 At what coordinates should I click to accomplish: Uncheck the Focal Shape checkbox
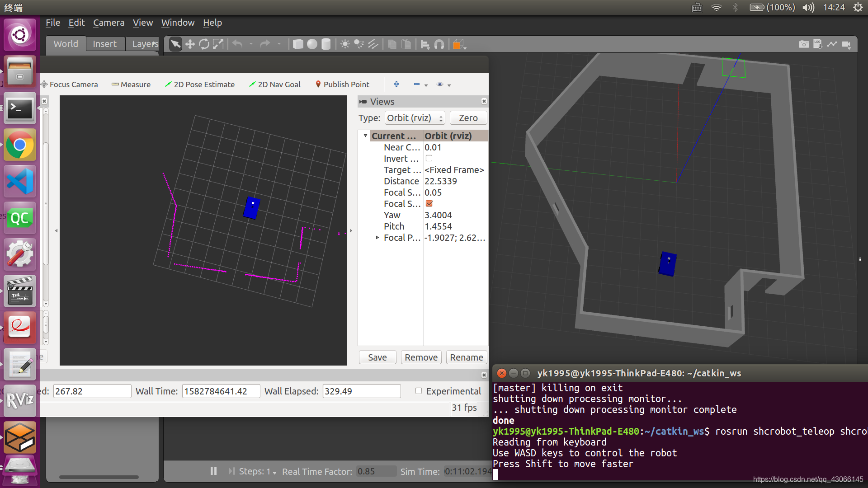click(x=429, y=203)
